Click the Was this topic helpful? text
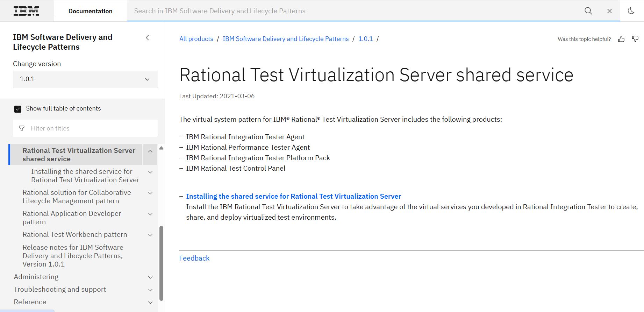 tap(584, 39)
